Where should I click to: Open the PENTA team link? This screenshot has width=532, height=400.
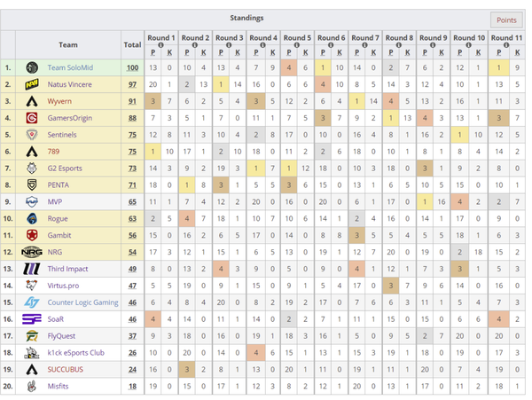coord(58,184)
